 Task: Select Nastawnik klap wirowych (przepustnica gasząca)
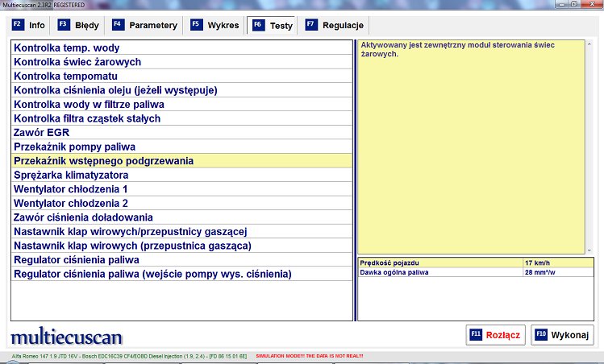pos(181,246)
